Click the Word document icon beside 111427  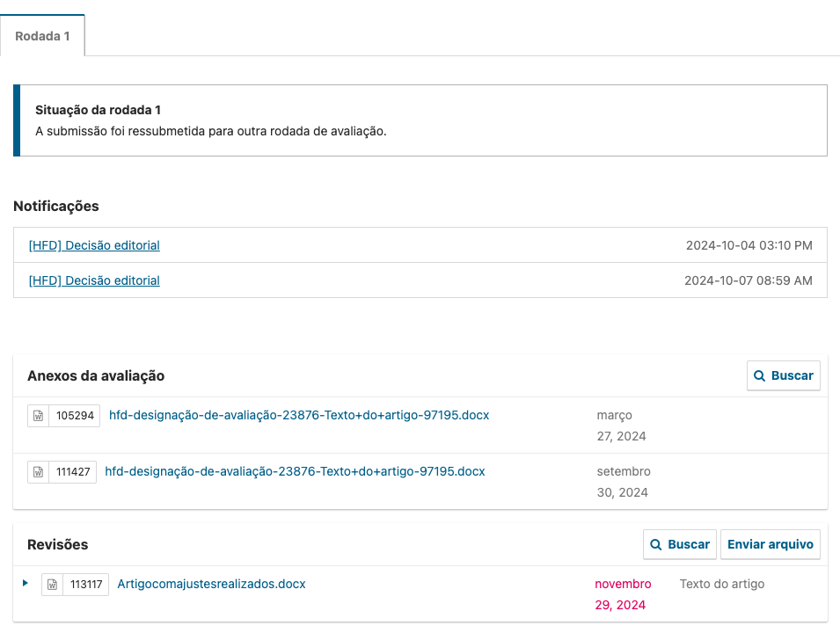pyautogui.click(x=38, y=472)
